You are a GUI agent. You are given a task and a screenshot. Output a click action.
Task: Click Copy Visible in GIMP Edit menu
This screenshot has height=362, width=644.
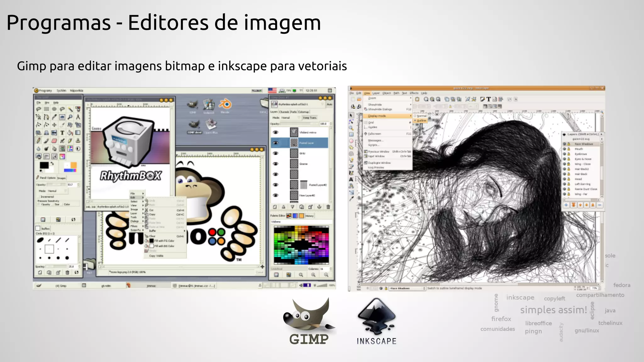165,256
